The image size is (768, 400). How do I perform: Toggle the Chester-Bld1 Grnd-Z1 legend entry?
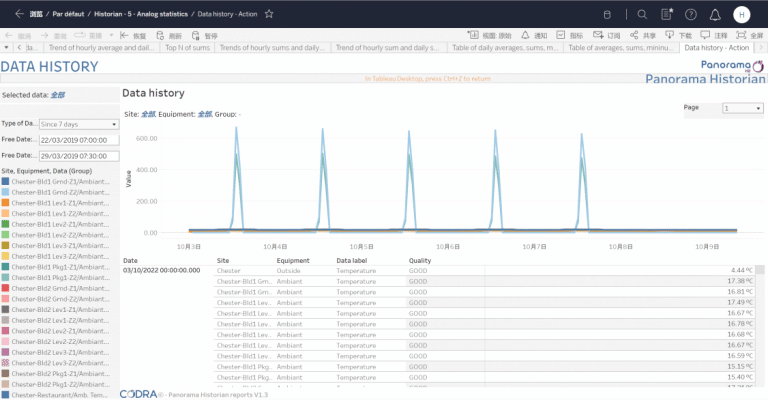[60, 181]
